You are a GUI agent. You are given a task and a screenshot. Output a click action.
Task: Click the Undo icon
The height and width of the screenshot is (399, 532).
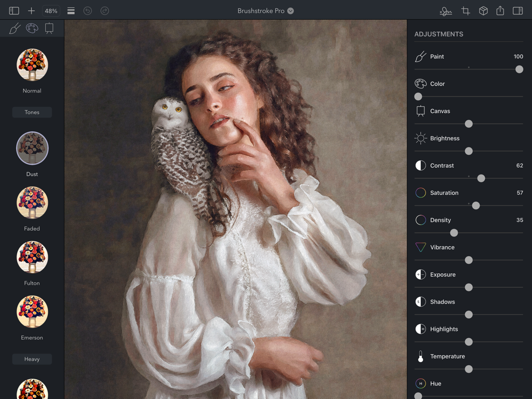click(87, 10)
